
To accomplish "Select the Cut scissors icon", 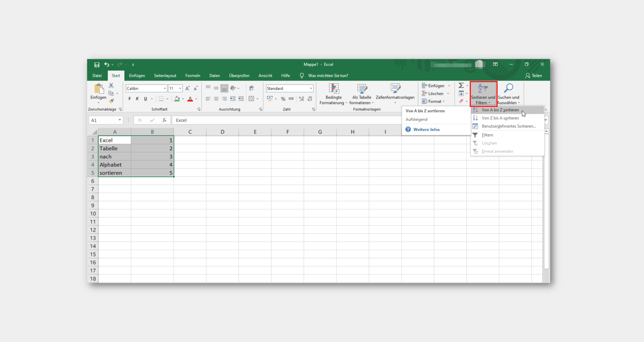I will click(x=111, y=86).
